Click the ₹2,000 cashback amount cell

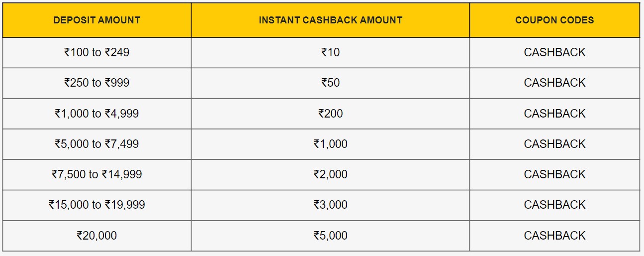click(330, 175)
